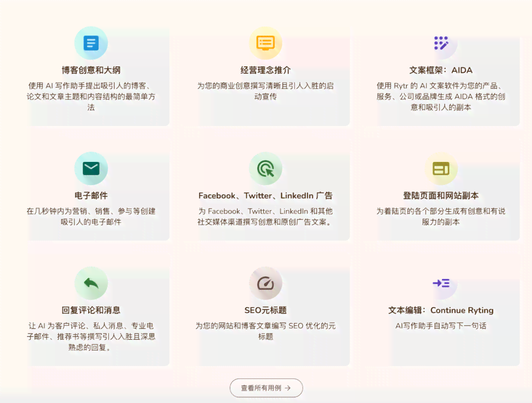The width and height of the screenshot is (532, 403).
Task: Select the 电子邮件 card title
Action: tap(91, 195)
